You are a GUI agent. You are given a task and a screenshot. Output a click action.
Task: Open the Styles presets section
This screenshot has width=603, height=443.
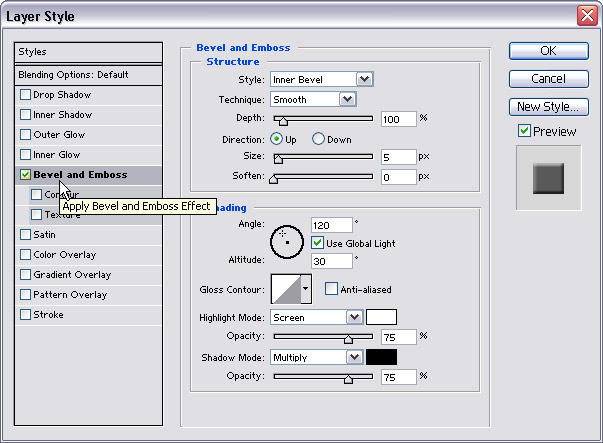coord(88,52)
